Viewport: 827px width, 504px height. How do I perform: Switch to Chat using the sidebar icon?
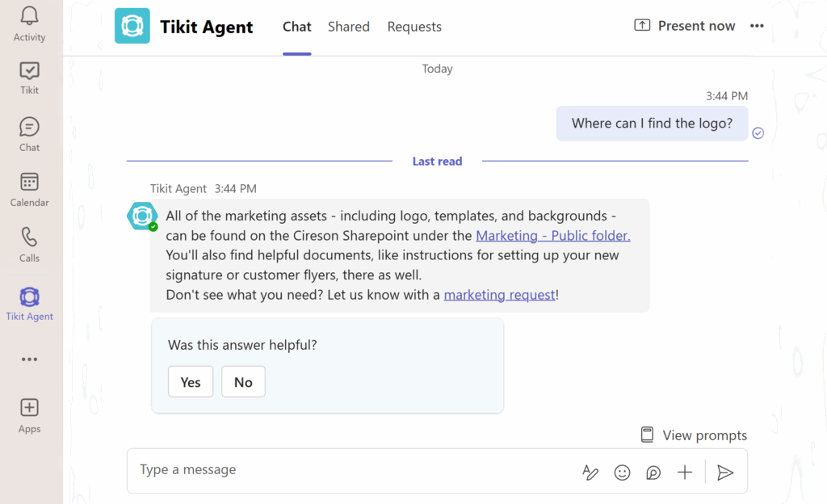coord(29,133)
